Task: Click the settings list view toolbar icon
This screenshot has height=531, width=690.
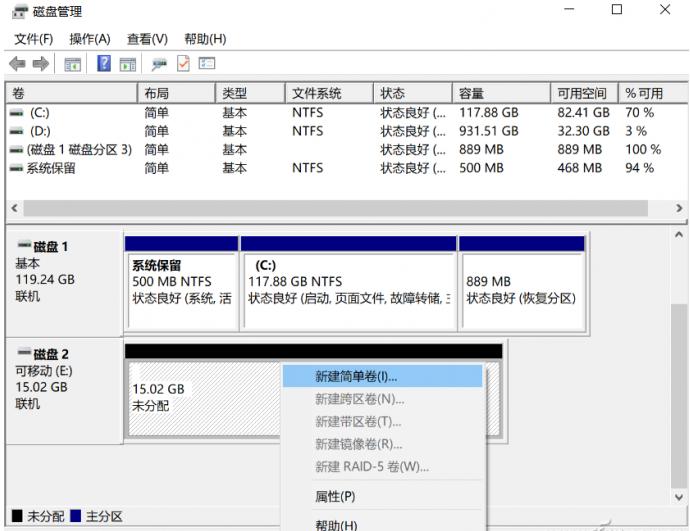Action: click(x=208, y=64)
